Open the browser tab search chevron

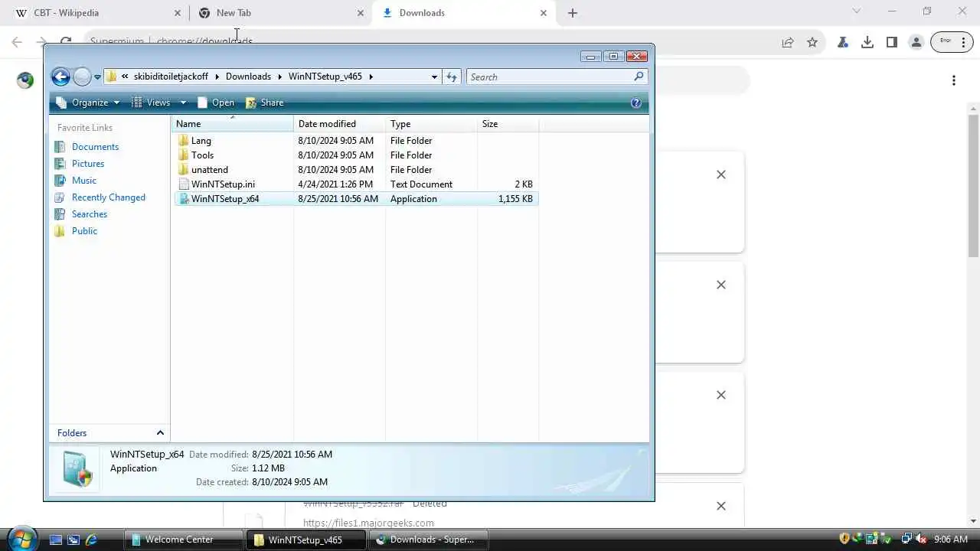857,11
